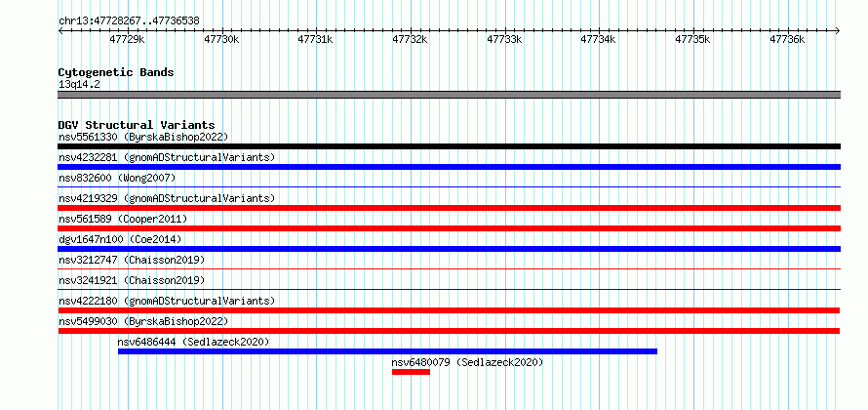The image size is (868, 410).
Task: Click the DGV Structural Variants track heading
Action: (137, 125)
